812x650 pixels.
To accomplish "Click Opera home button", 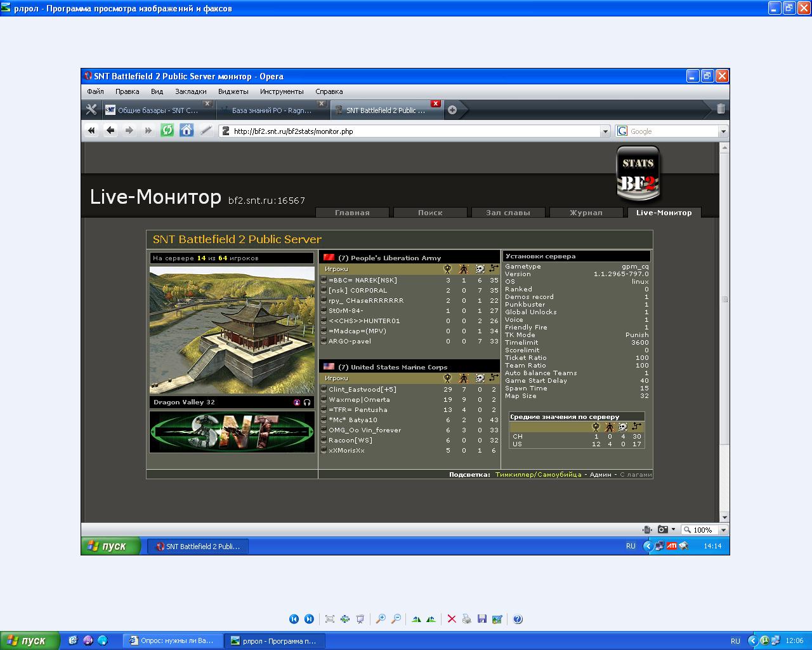I will point(187,130).
